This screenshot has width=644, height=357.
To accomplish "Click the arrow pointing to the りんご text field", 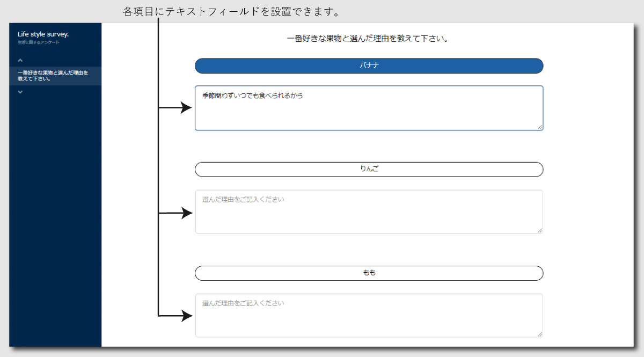I will click(185, 213).
